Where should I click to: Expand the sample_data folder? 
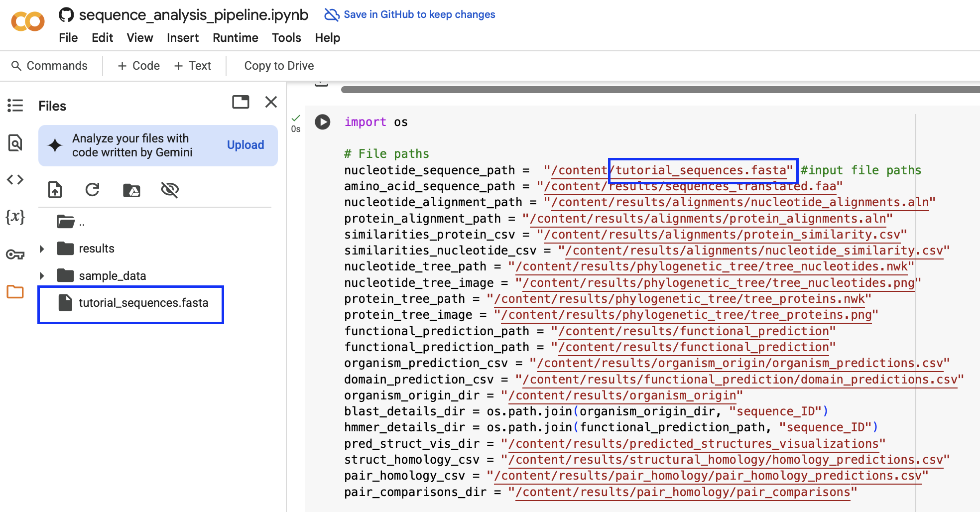pos(42,275)
